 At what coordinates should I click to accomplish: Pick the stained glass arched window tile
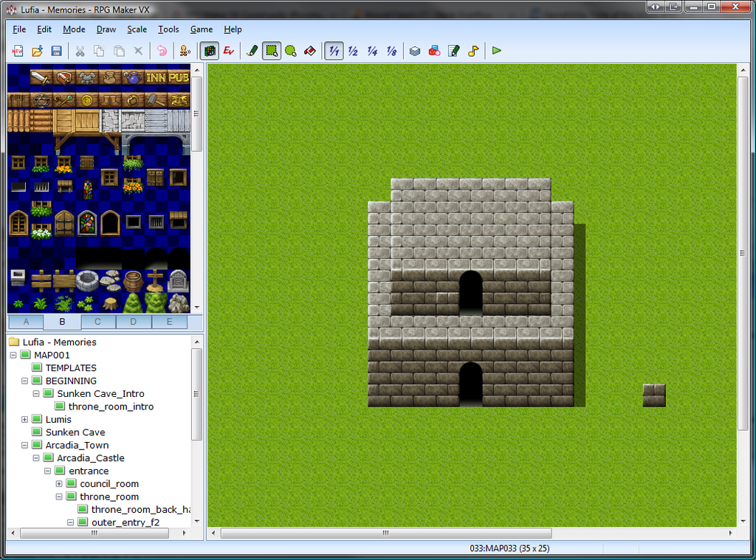click(87, 223)
